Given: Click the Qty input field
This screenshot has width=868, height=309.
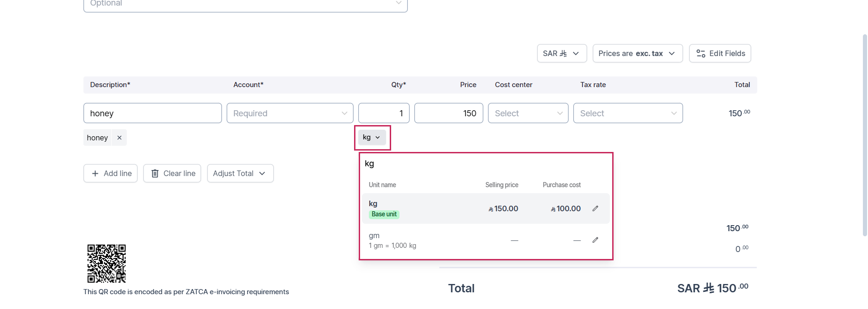Looking at the screenshot, I should point(384,113).
